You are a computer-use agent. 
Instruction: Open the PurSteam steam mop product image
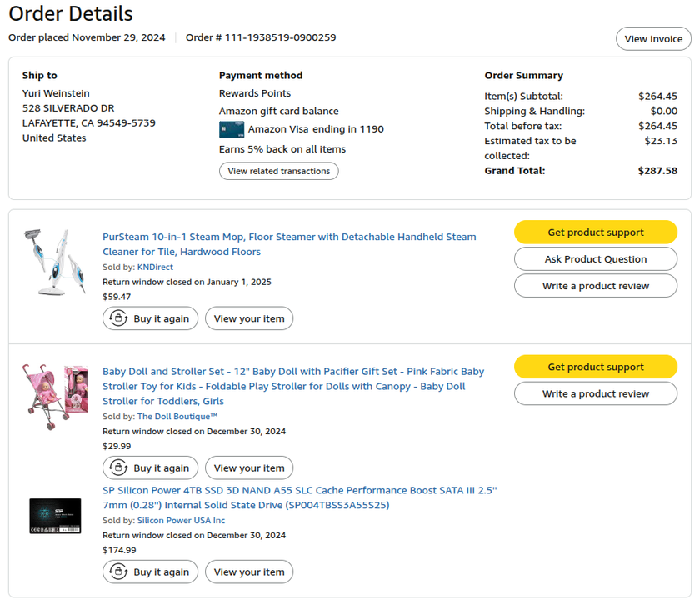click(x=55, y=262)
